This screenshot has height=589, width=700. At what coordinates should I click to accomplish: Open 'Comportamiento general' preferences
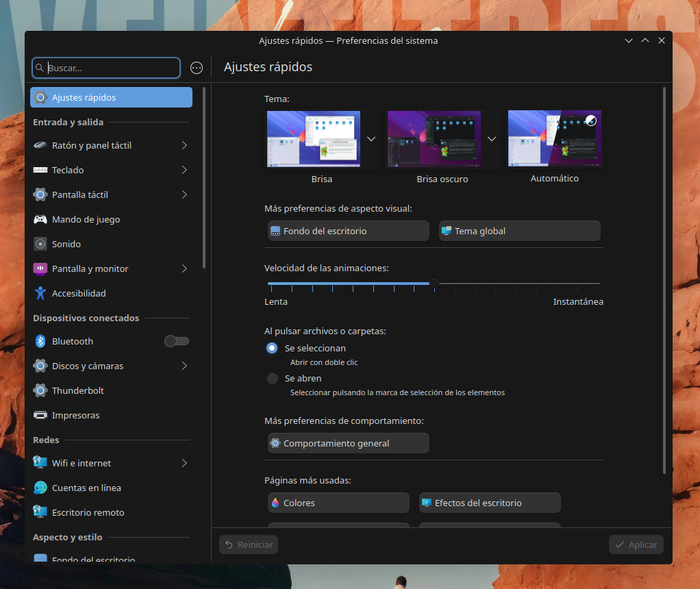[x=348, y=443]
